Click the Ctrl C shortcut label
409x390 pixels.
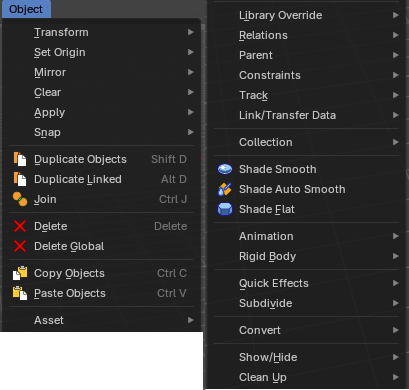click(172, 273)
